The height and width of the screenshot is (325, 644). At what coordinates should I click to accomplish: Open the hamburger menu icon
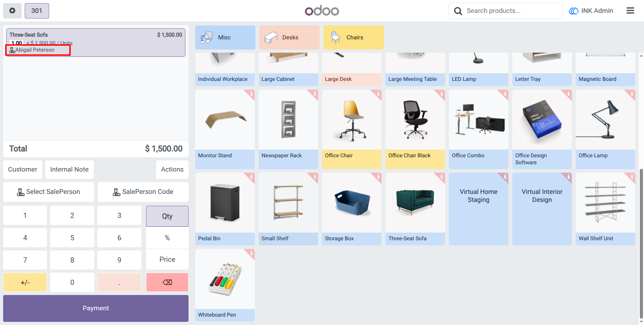coord(630,11)
